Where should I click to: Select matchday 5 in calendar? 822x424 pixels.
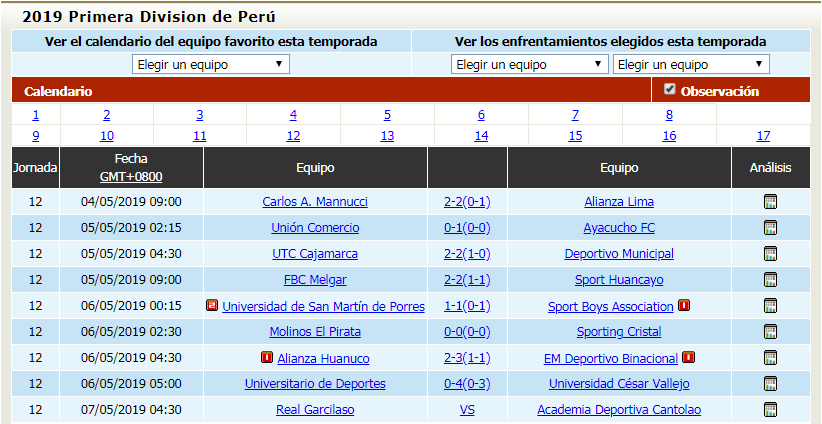point(387,115)
